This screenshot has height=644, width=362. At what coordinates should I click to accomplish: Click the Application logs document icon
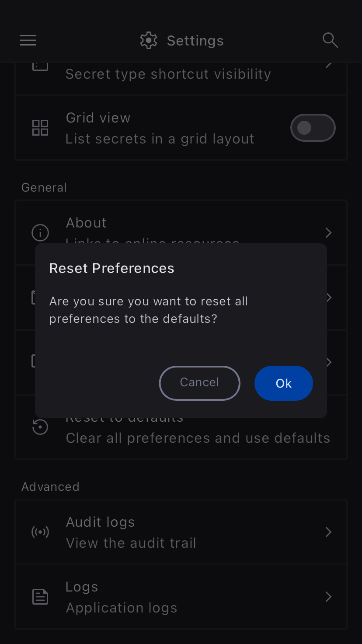coord(40,597)
